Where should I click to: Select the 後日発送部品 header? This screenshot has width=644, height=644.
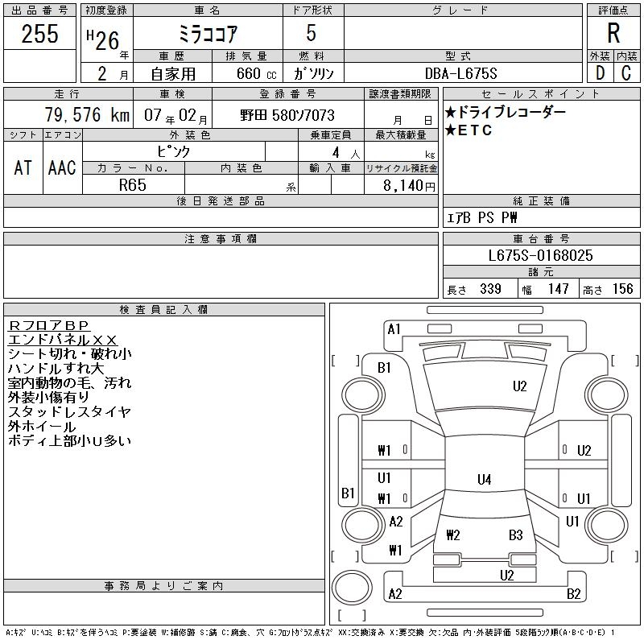pyautogui.click(x=221, y=200)
